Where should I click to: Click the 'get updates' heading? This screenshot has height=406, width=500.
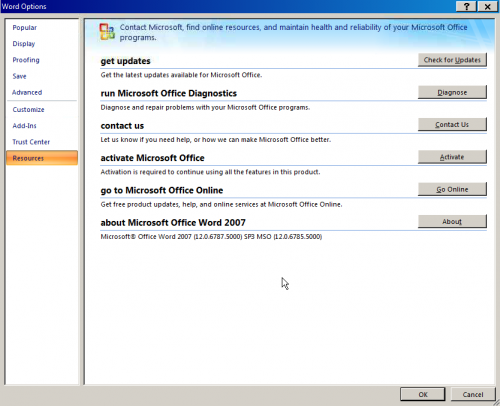[125, 61]
